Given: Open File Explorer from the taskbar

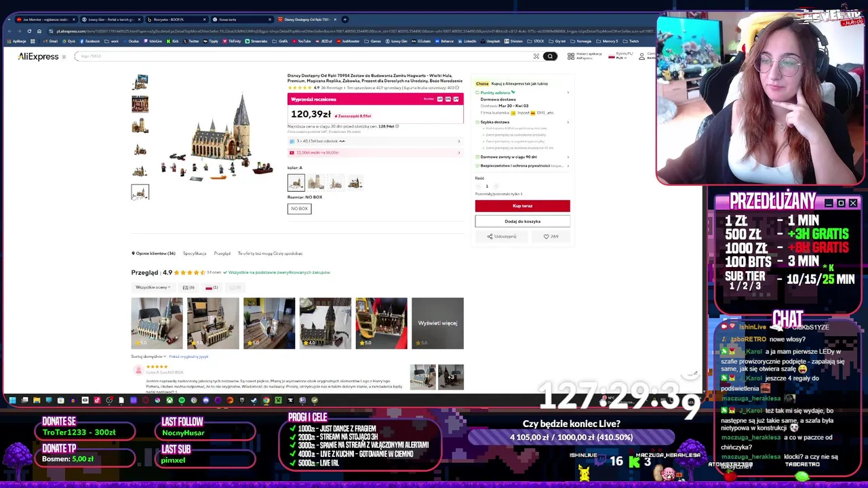Looking at the screenshot, I should [x=37, y=400].
